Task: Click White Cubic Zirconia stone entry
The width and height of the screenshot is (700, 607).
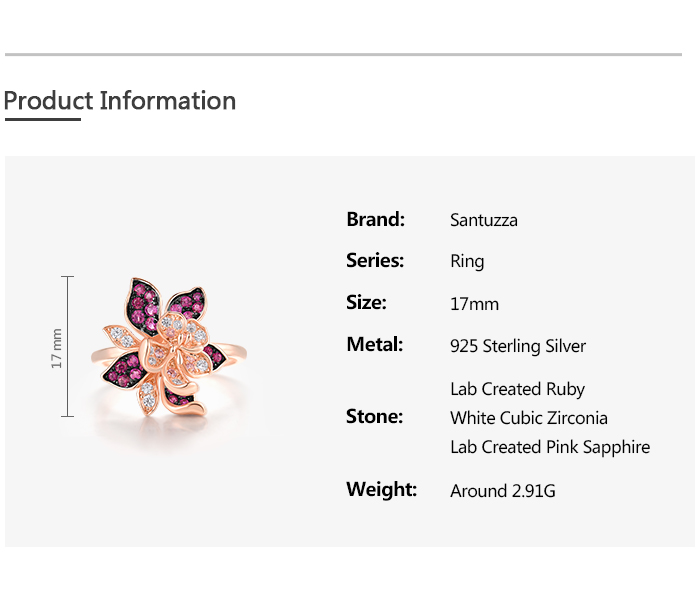Action: [x=529, y=418]
